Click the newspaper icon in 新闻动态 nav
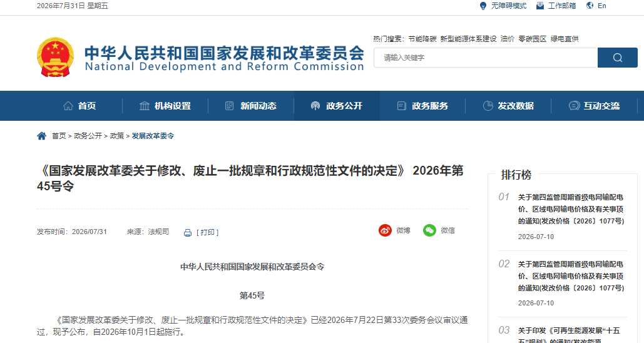644x343 pixels. [230, 106]
